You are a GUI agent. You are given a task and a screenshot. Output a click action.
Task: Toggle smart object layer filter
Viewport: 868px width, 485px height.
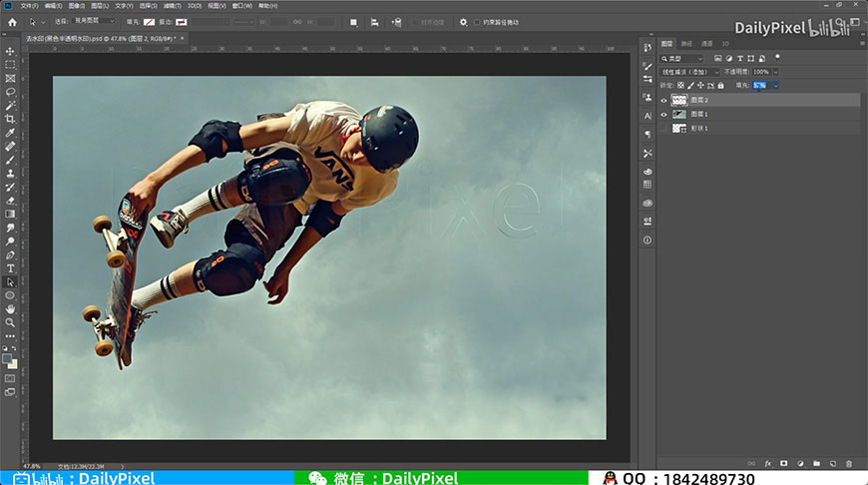(x=761, y=58)
